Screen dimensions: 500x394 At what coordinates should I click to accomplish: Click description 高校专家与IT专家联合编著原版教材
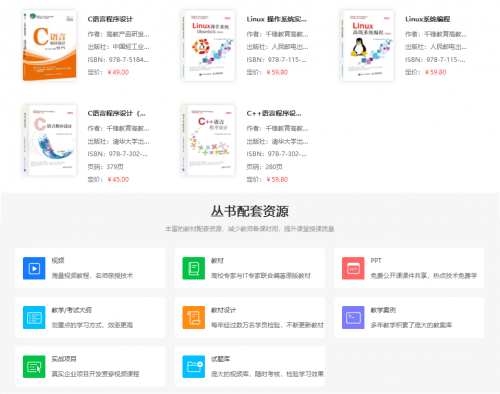tap(261, 276)
